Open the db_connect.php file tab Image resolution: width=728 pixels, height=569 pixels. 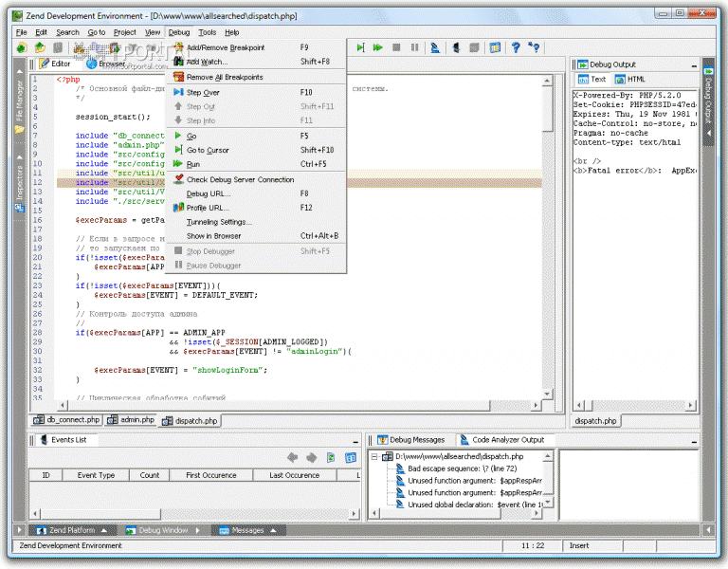coord(66,420)
